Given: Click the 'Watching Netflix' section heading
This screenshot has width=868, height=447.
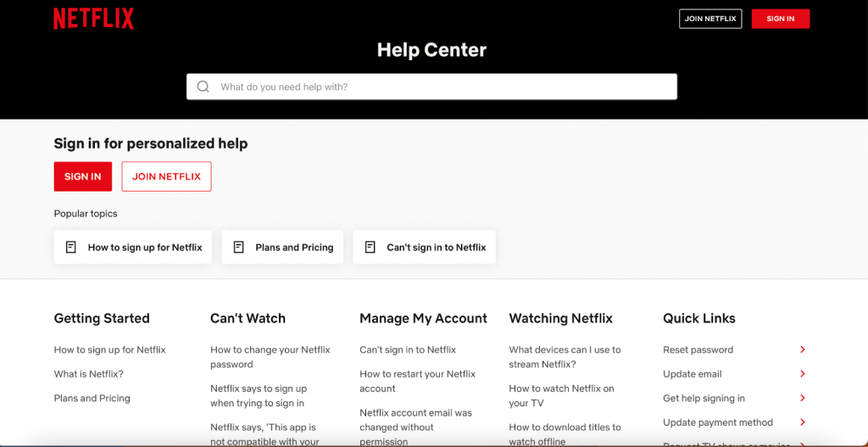Looking at the screenshot, I should pos(561,318).
